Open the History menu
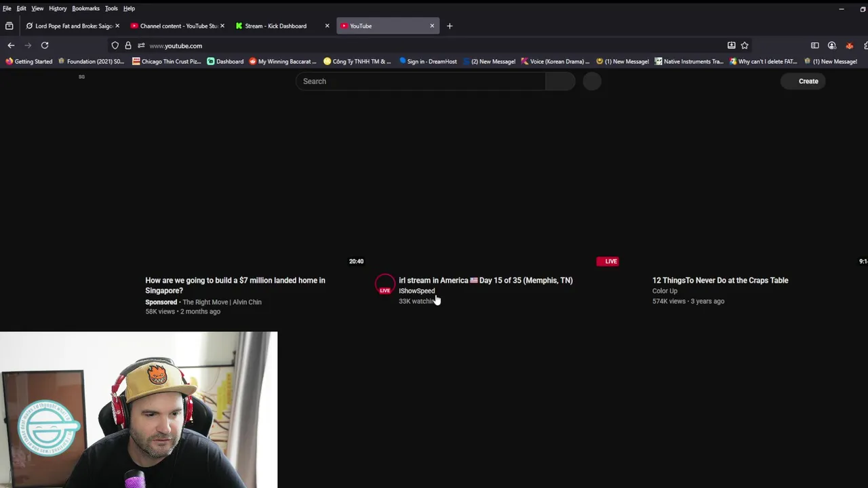The height and width of the screenshot is (488, 868). (58, 8)
